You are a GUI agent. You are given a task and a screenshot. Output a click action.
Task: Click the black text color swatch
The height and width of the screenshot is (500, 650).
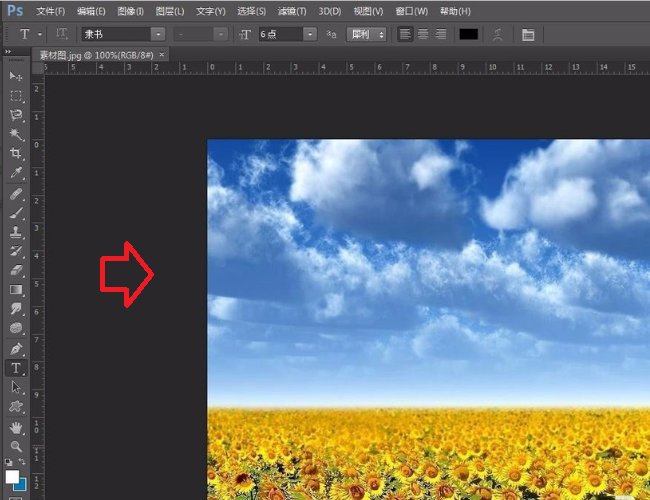point(468,34)
